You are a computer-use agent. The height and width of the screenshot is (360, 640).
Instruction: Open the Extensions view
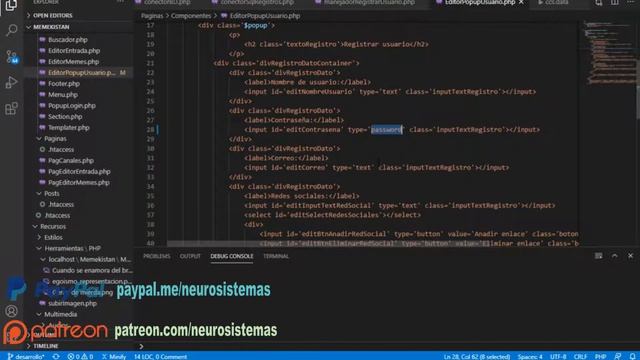[x=11, y=109]
